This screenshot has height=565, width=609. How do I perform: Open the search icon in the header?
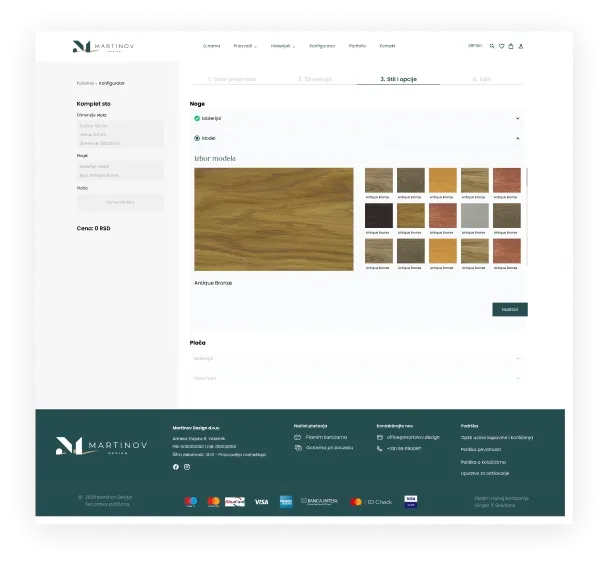pos(492,46)
